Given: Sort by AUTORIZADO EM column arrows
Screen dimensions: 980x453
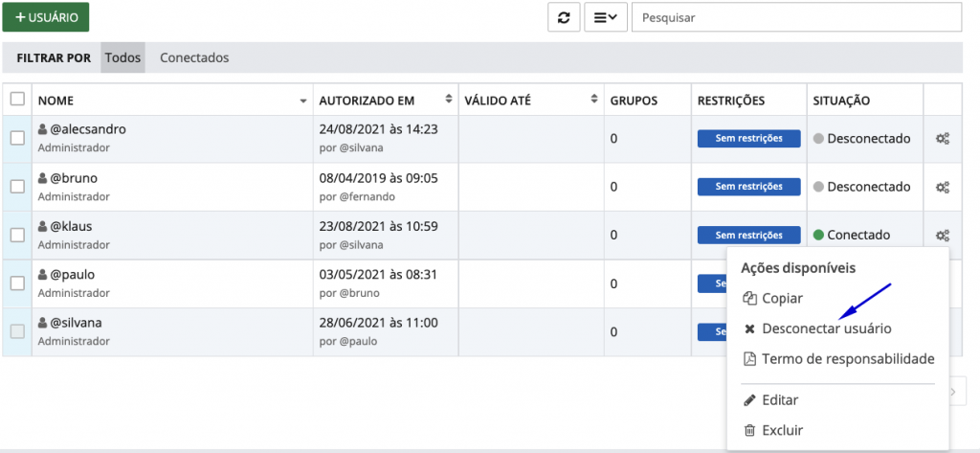Looking at the screenshot, I should point(448,100).
